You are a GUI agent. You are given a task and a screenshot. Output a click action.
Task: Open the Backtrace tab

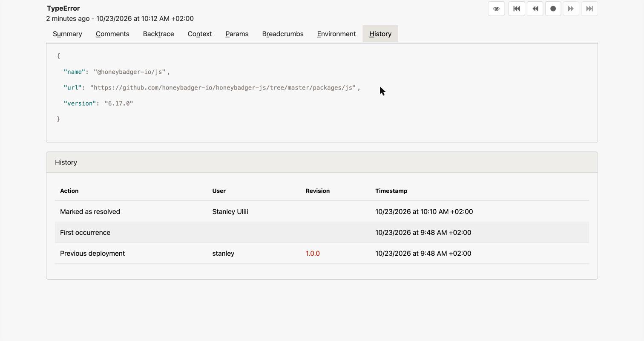coord(158,34)
